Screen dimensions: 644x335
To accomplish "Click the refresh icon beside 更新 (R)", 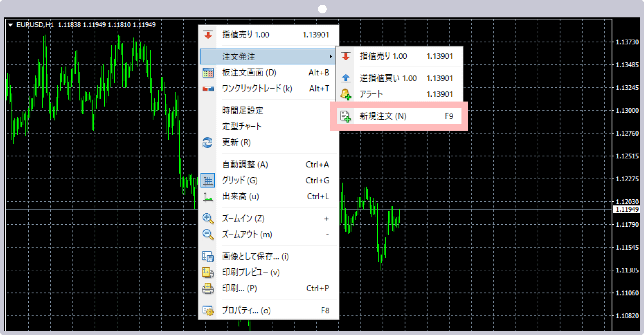I will [x=208, y=142].
